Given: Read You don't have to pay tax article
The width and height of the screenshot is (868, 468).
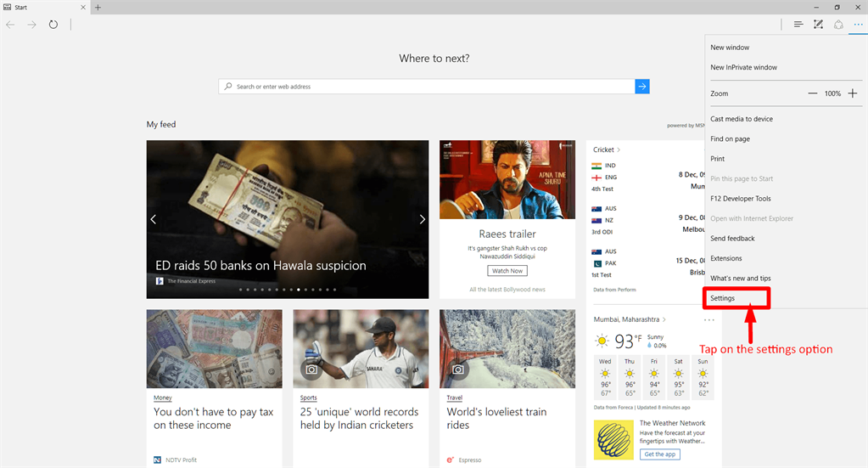Looking at the screenshot, I should 214,419.
